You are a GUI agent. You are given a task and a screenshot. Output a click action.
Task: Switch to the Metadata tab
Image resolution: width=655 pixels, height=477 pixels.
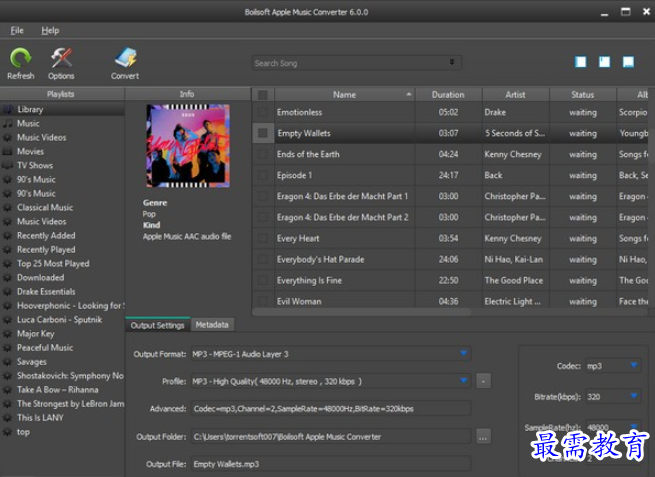coord(212,325)
